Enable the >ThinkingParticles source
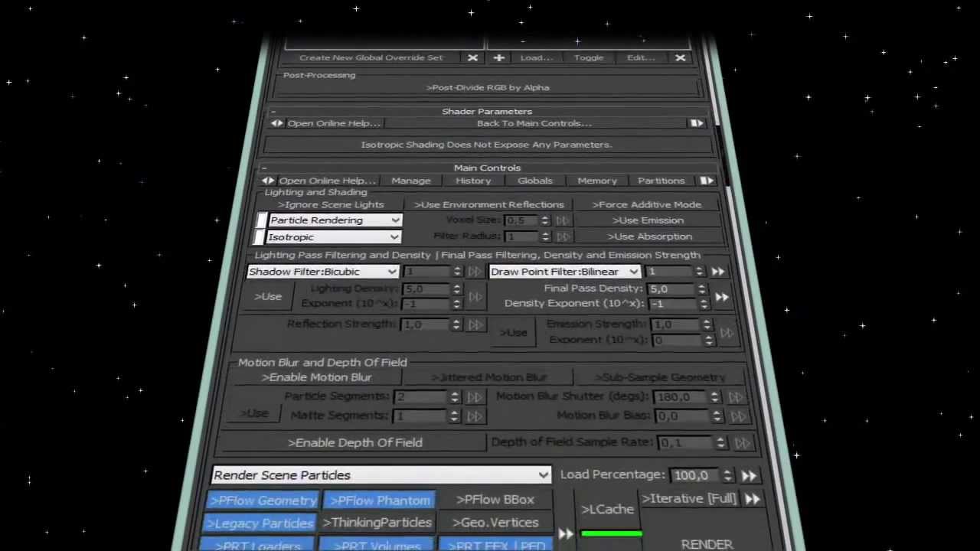 click(x=377, y=523)
